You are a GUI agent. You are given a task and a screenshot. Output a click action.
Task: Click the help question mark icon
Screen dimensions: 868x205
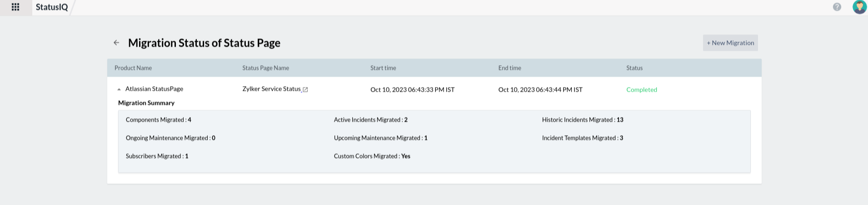coord(837,7)
